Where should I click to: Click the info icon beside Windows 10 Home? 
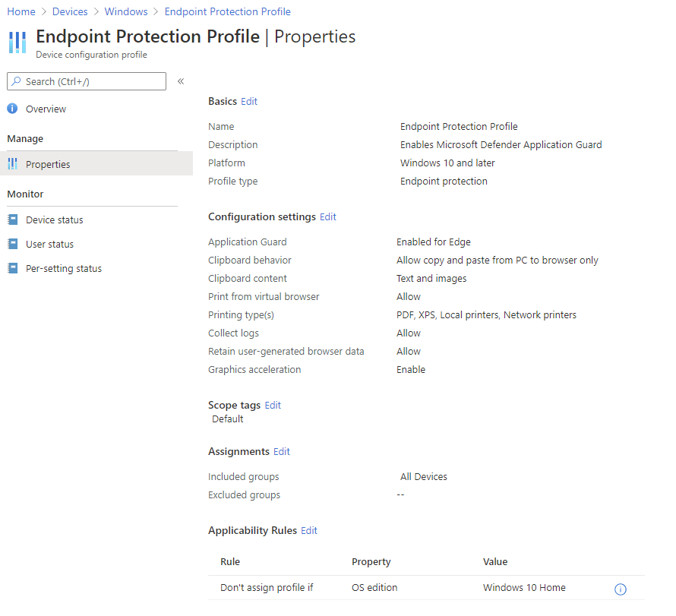620,589
